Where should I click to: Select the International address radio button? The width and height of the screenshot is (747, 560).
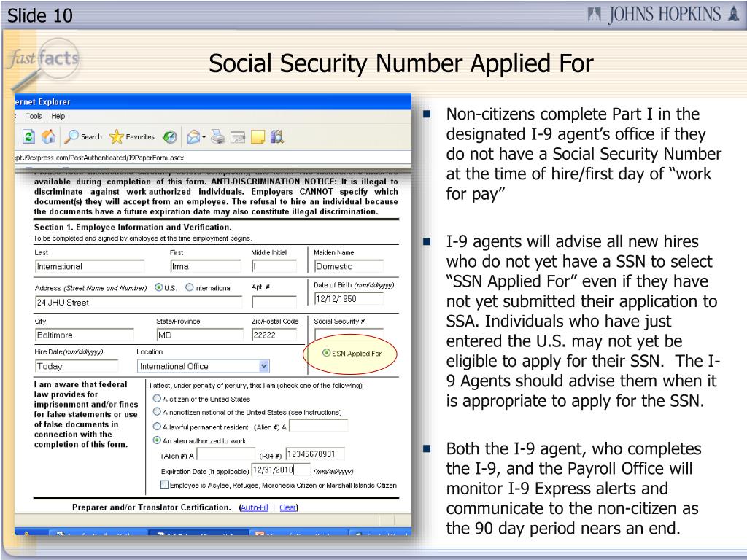pyautogui.click(x=190, y=287)
